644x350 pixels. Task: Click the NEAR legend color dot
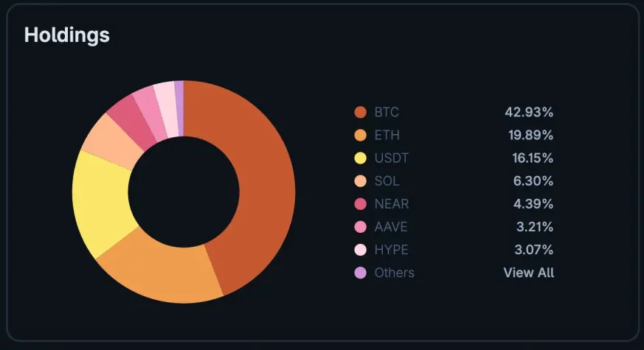point(361,204)
